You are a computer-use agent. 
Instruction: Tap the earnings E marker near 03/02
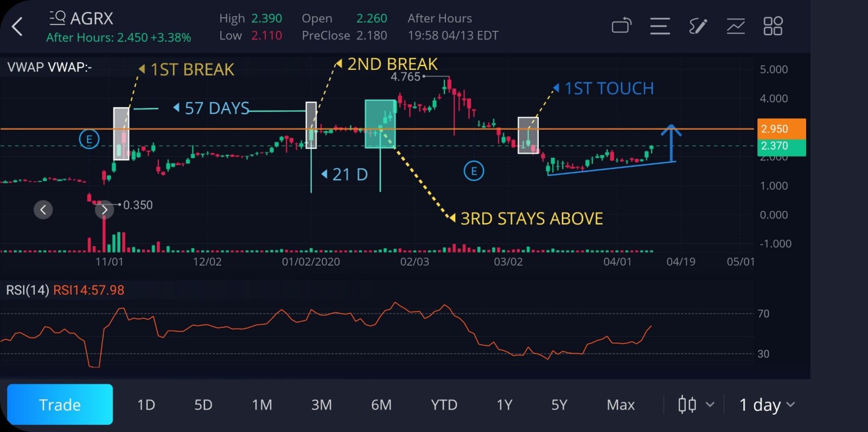(x=474, y=171)
